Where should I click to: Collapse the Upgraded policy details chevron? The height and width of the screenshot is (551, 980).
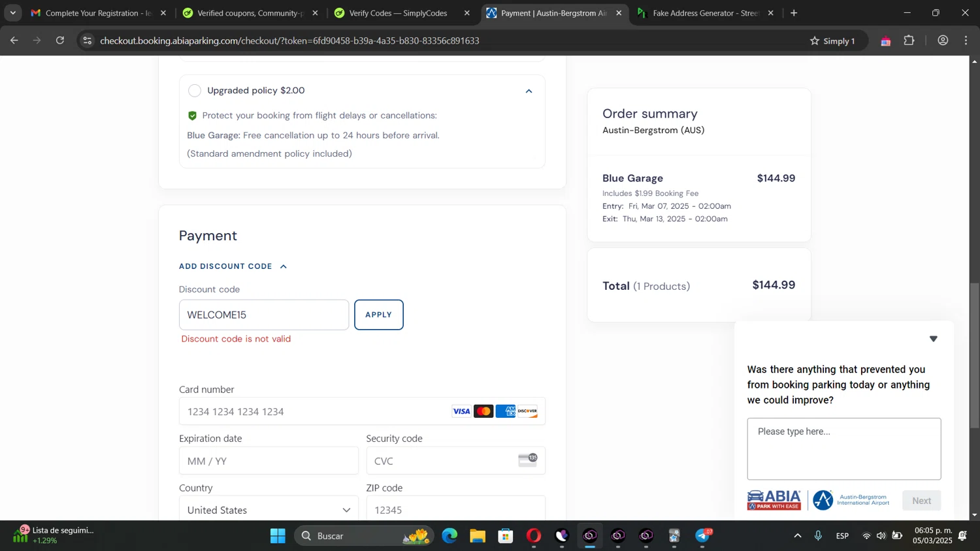coord(529,91)
